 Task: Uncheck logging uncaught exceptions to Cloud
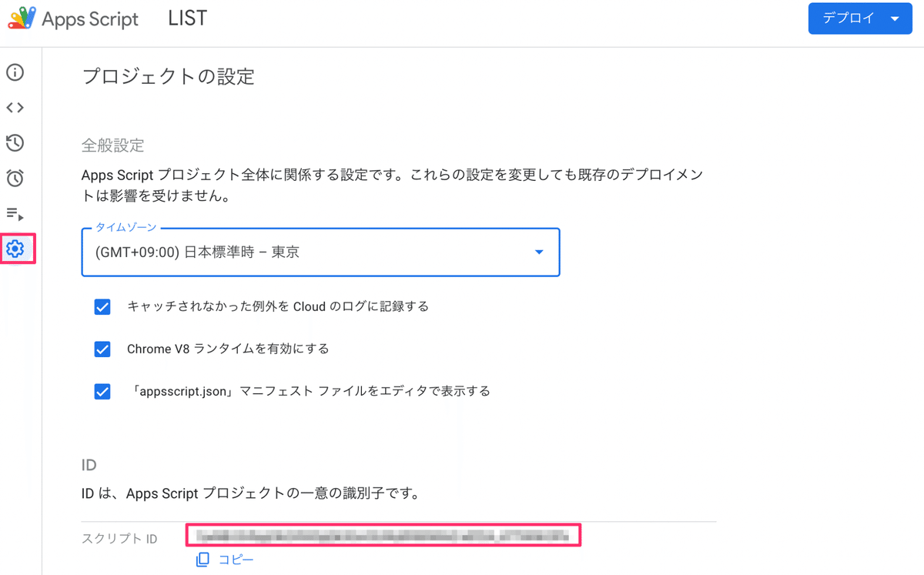pyautogui.click(x=102, y=307)
